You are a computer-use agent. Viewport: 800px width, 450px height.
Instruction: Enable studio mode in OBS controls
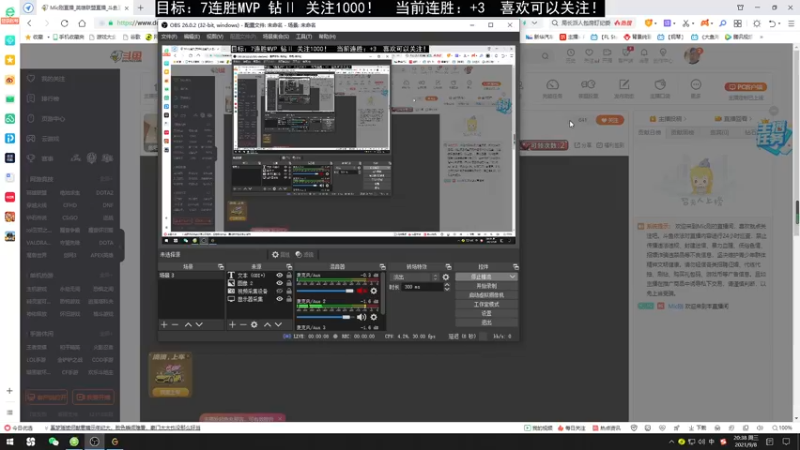pyautogui.click(x=486, y=305)
